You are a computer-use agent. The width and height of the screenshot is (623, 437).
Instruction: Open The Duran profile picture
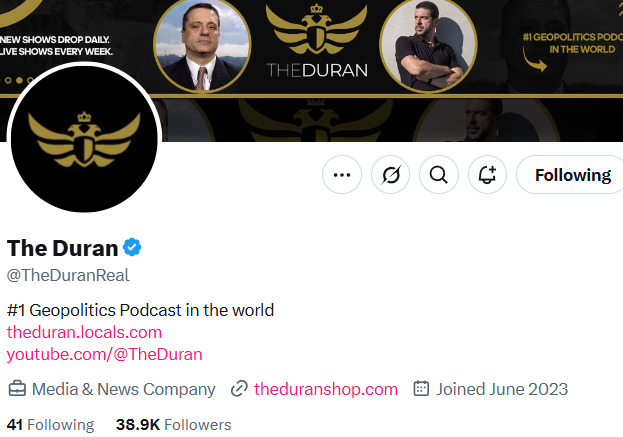click(83, 140)
